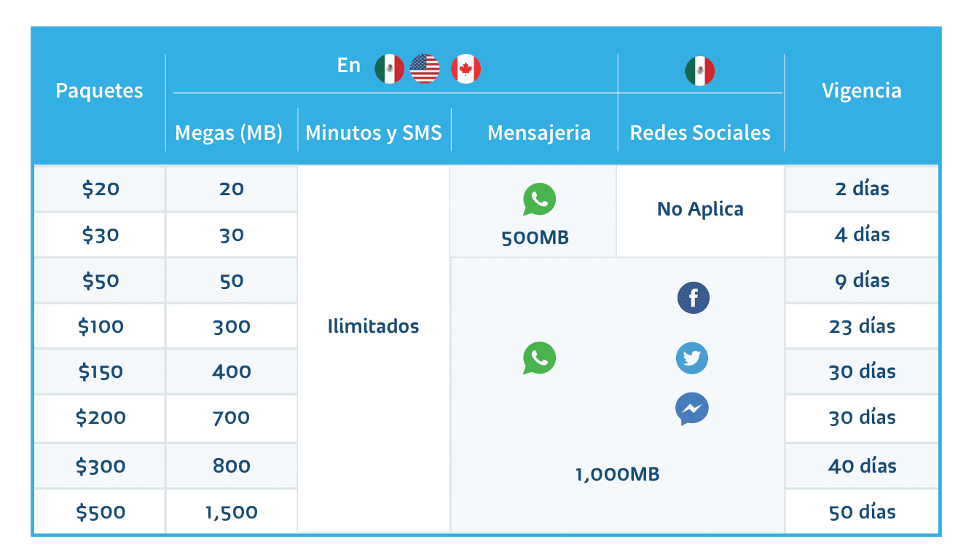This screenshot has width=966, height=560.
Task: Click the Facebook Messenger icon
Action: [692, 409]
